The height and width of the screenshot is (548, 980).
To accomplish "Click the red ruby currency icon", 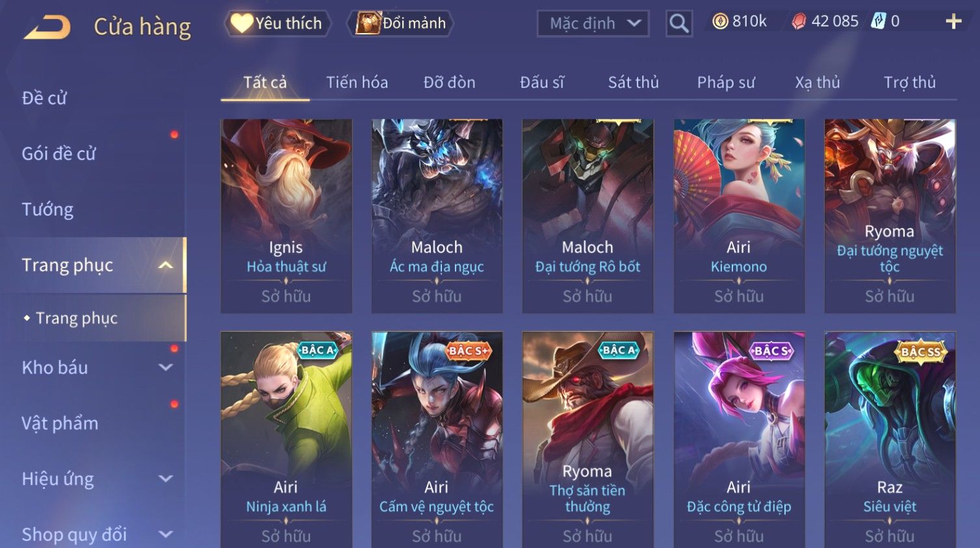I will 799,21.
